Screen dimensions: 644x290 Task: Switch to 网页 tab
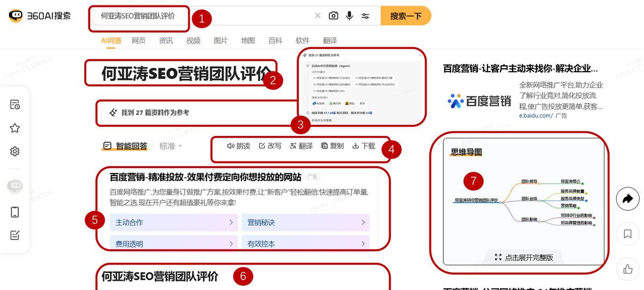coord(139,40)
